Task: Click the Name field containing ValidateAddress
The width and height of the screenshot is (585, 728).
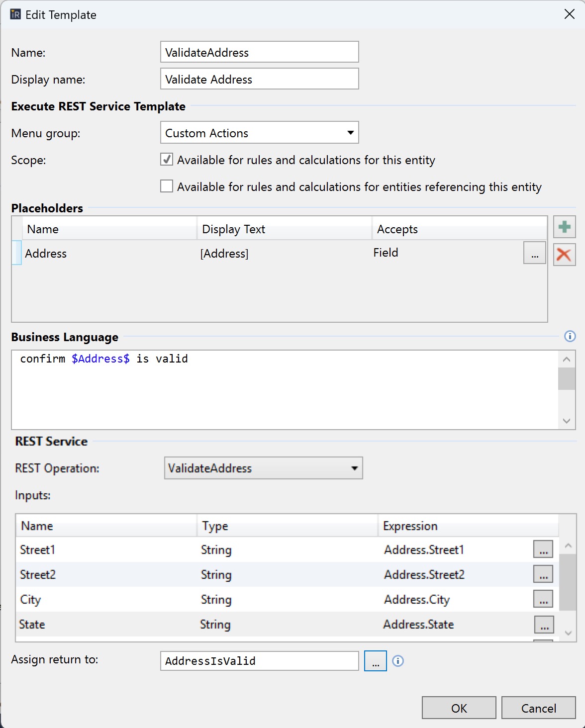Action: (259, 52)
